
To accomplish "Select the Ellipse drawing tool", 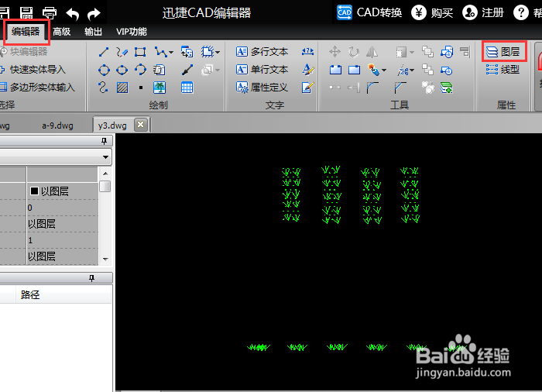I will [122, 70].
